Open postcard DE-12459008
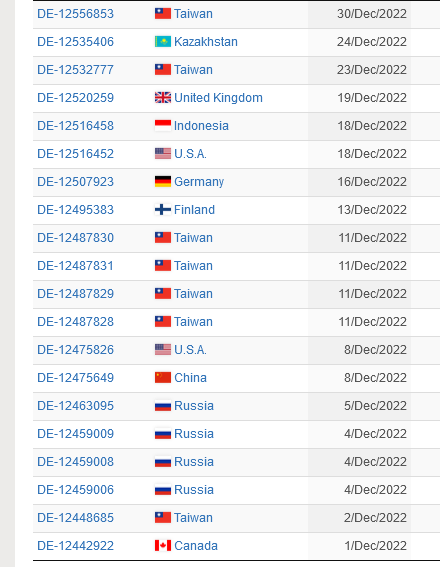 [x=76, y=462]
